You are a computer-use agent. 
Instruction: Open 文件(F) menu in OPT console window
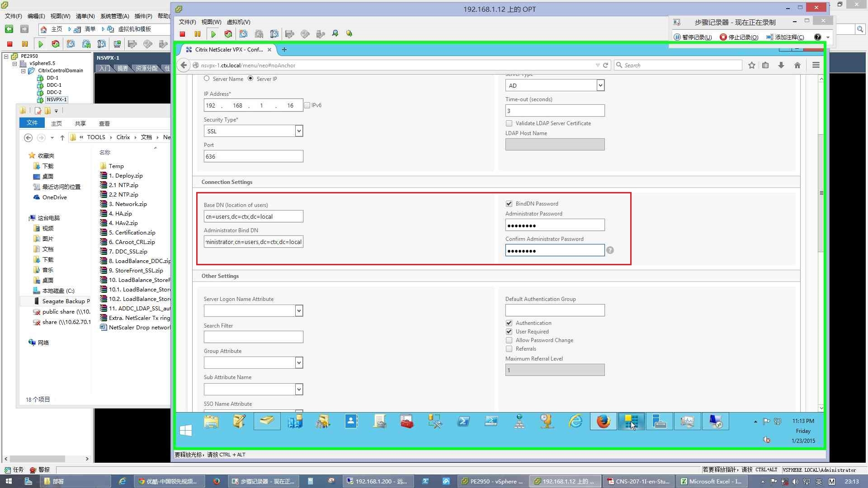coord(187,22)
